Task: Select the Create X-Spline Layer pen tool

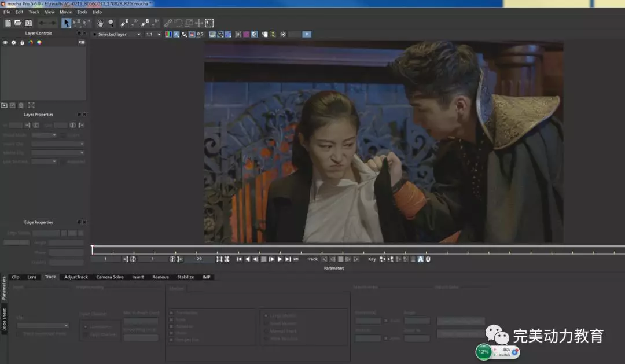Action: point(125,23)
